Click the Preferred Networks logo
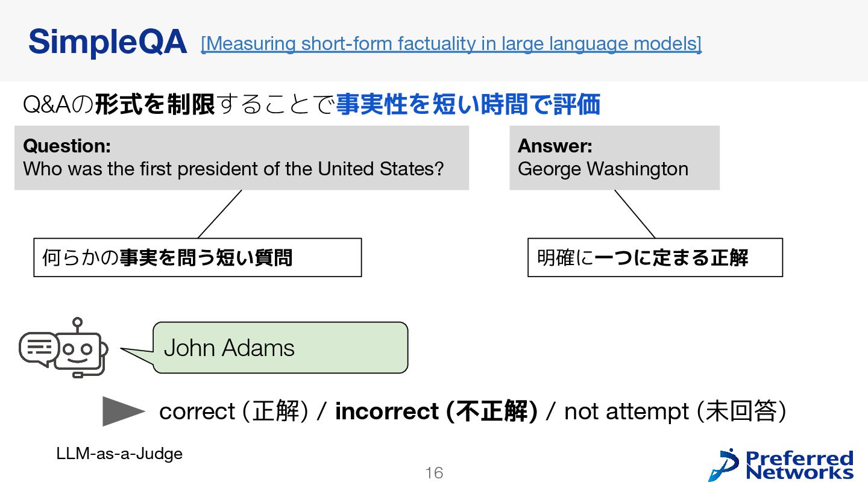868x488 pixels. (x=781, y=465)
